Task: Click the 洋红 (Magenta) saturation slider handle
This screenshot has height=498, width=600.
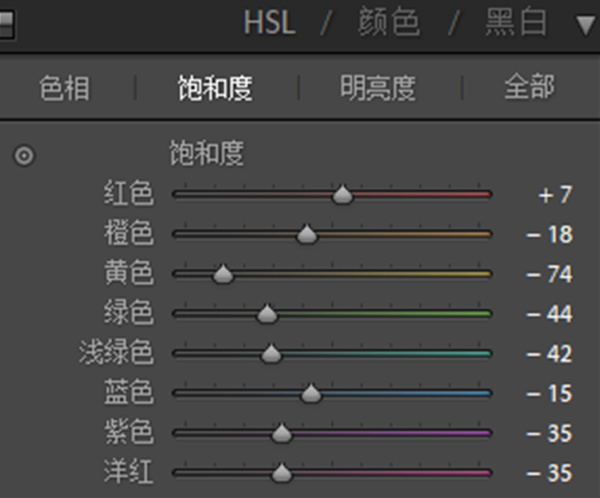Action: [282, 473]
